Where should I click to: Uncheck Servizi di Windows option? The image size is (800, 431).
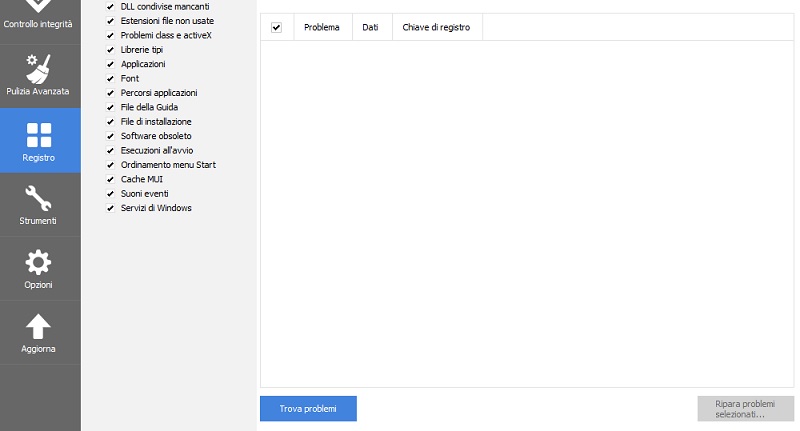[110, 208]
